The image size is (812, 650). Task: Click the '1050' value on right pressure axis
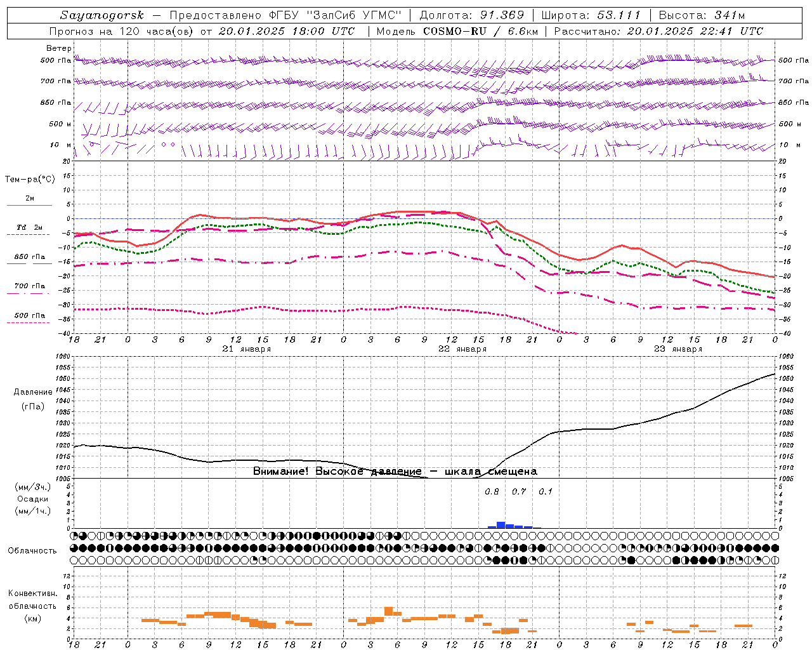click(x=785, y=378)
